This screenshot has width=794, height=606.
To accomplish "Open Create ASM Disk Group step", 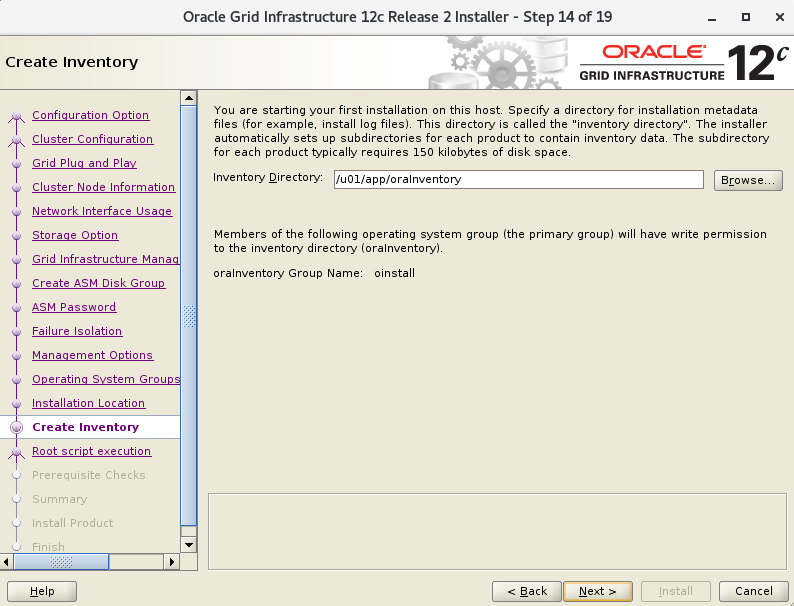I will tap(98, 283).
